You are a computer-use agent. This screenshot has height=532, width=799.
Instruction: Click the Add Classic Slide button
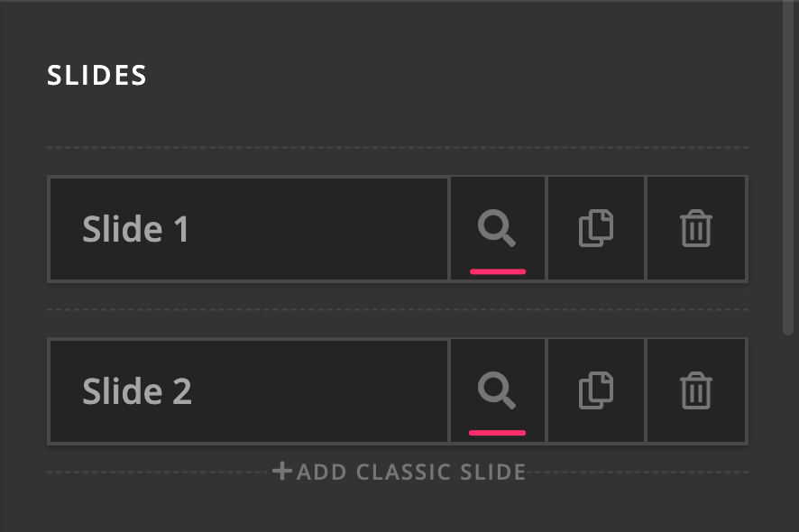[x=399, y=472]
